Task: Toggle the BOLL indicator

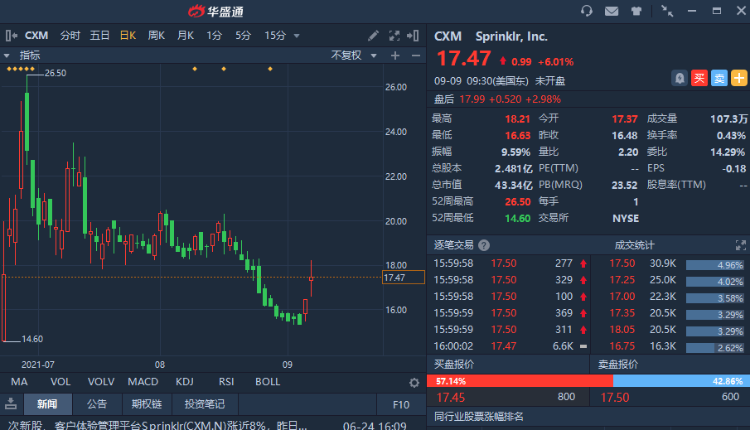Action: click(x=267, y=382)
